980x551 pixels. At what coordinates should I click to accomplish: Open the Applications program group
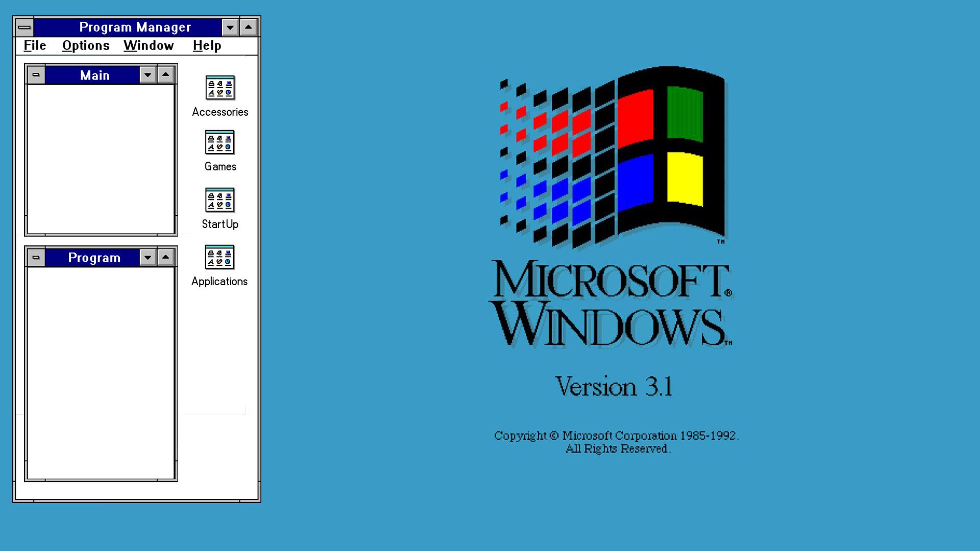coord(220,257)
